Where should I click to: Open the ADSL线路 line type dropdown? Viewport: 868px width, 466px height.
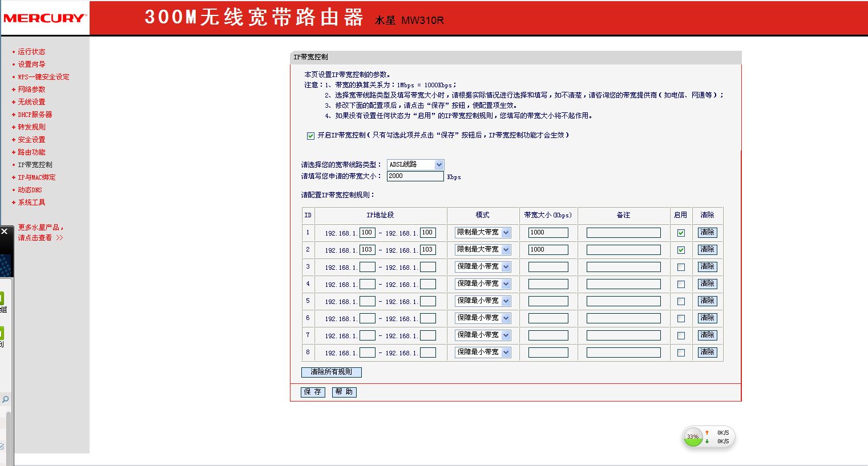click(x=415, y=164)
